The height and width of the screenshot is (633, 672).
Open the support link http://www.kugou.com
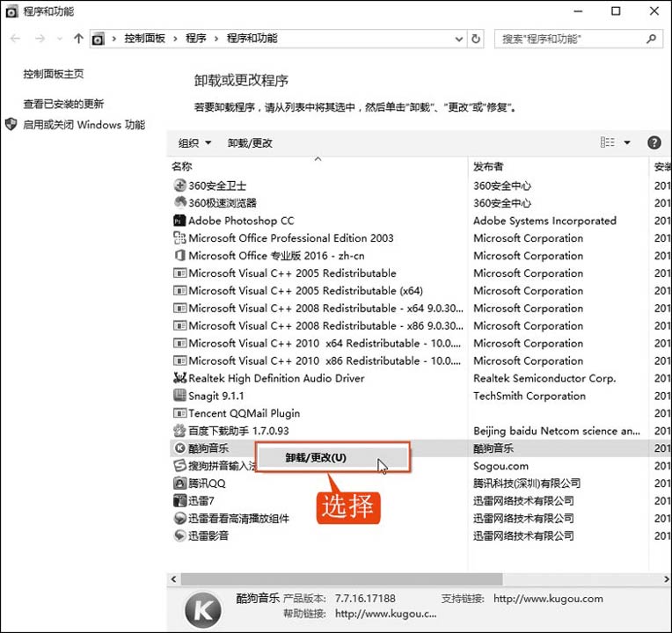(x=548, y=599)
